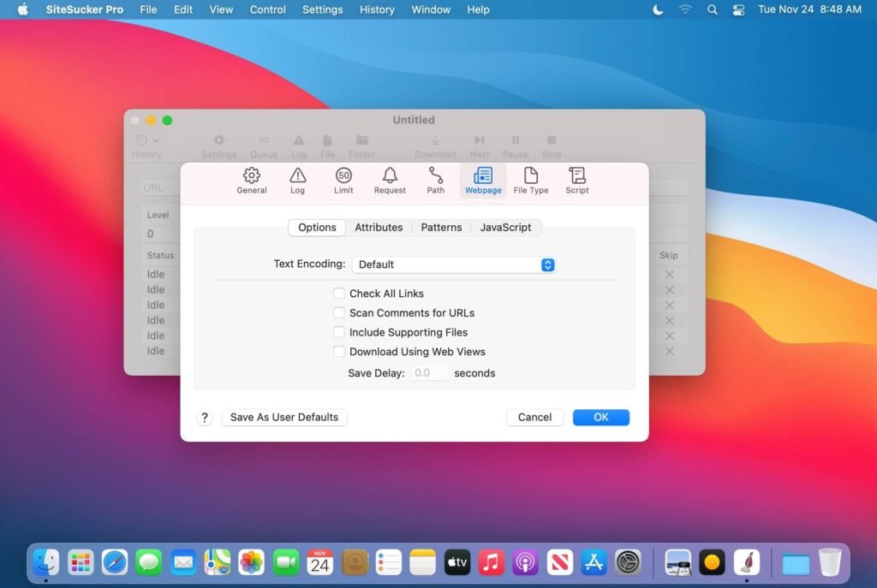This screenshot has height=588, width=877.
Task: Open the Limit settings pane
Action: (343, 181)
